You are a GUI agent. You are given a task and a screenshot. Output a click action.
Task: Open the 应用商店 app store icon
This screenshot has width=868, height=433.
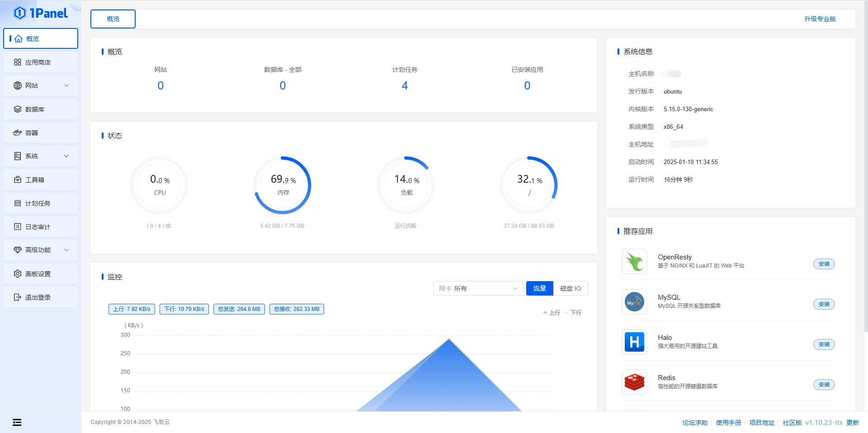18,62
